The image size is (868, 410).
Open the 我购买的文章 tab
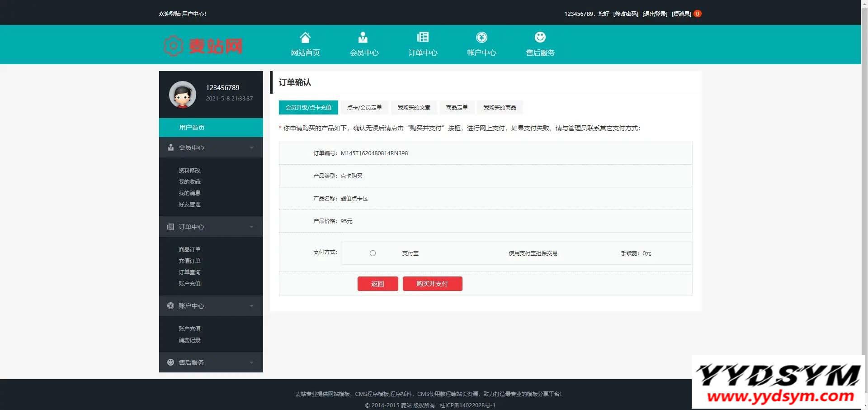(x=414, y=107)
